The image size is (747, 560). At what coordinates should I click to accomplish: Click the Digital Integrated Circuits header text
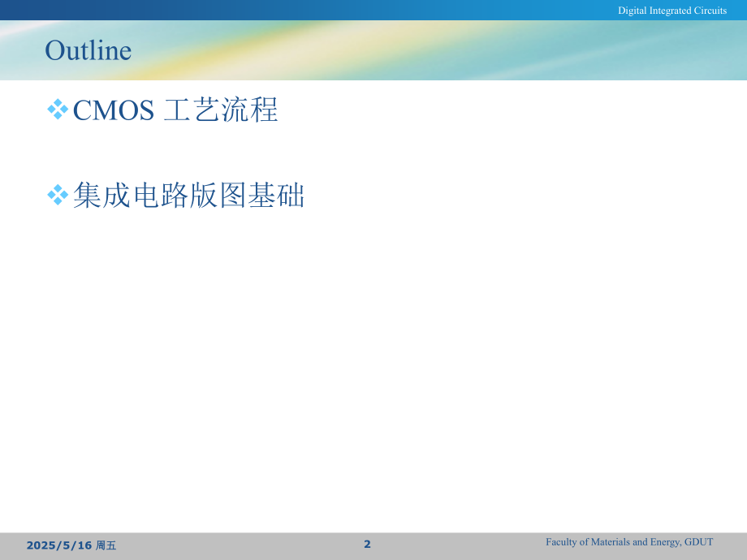click(x=671, y=11)
